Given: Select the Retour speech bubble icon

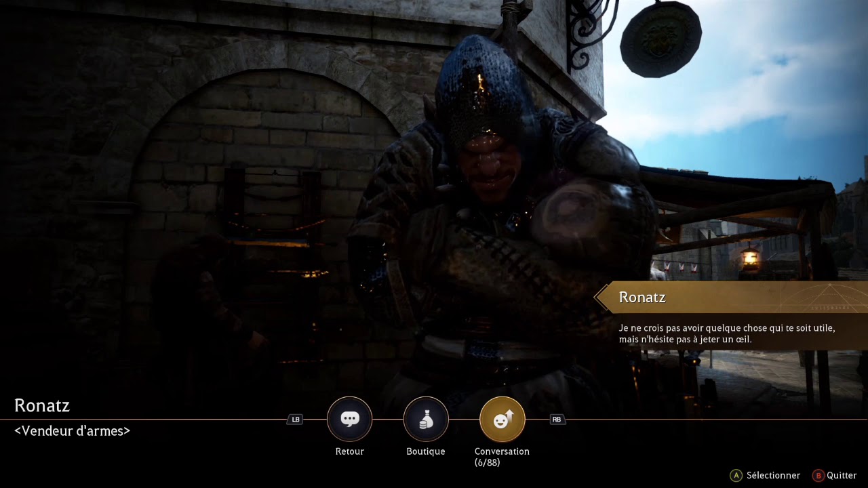Looking at the screenshot, I should [350, 419].
